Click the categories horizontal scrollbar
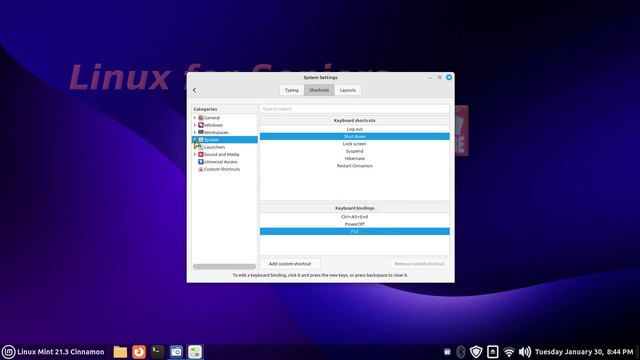640x360 pixels. [224, 267]
